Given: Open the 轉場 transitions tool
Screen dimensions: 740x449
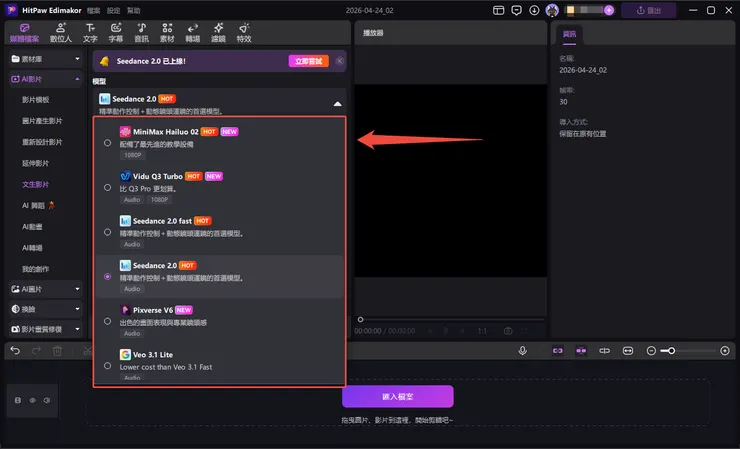Looking at the screenshot, I should point(193,33).
